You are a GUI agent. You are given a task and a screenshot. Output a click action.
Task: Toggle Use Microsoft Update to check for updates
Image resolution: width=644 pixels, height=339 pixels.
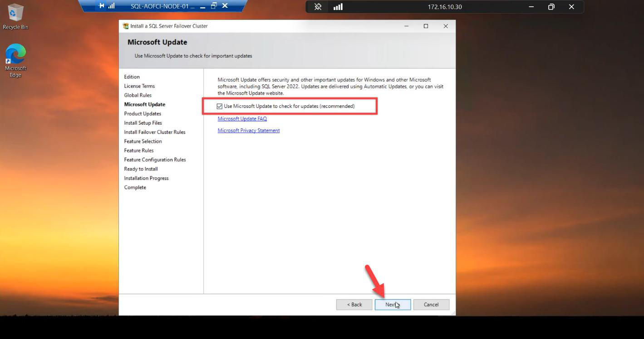(220, 106)
